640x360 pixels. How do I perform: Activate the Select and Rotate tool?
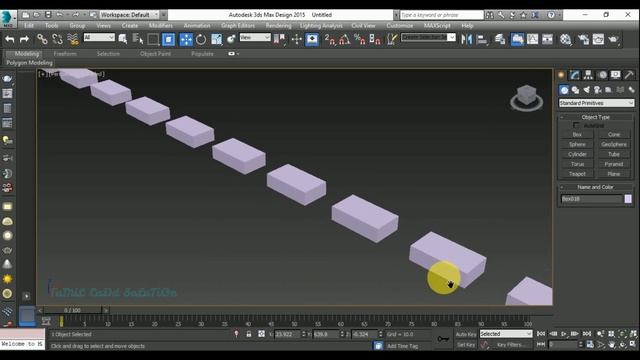tap(201, 39)
